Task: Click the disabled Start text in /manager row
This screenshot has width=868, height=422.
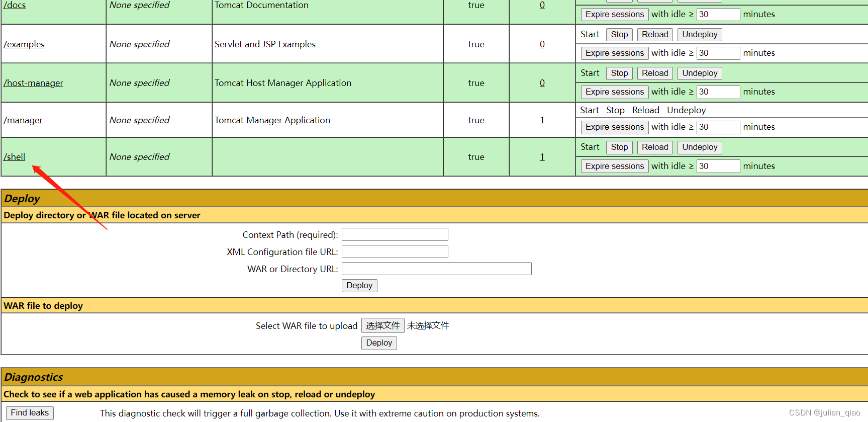Action: pyautogui.click(x=590, y=110)
